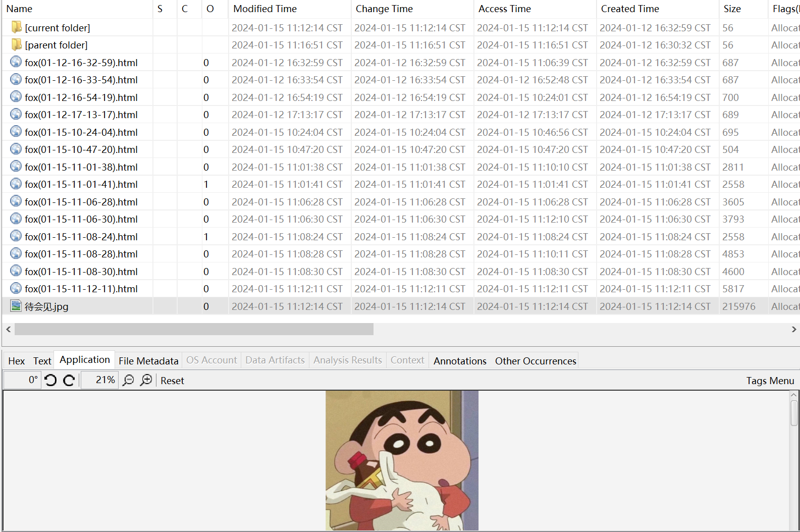Click size value 215976 in 待会见.jpg row
Screen dimensions: 800x532
coord(738,306)
